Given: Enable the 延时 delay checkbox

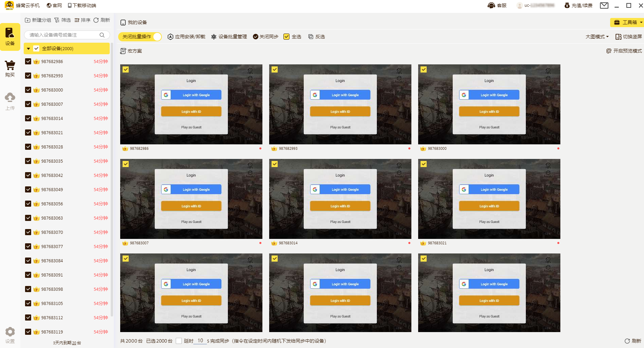Looking at the screenshot, I should 179,341.
